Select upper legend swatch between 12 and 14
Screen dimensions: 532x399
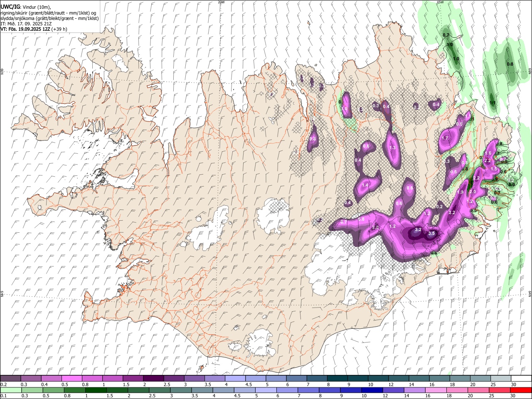(399, 378)
